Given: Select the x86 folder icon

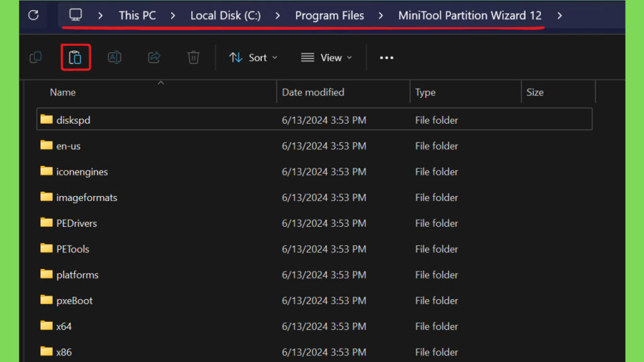Looking at the screenshot, I should (x=47, y=352).
